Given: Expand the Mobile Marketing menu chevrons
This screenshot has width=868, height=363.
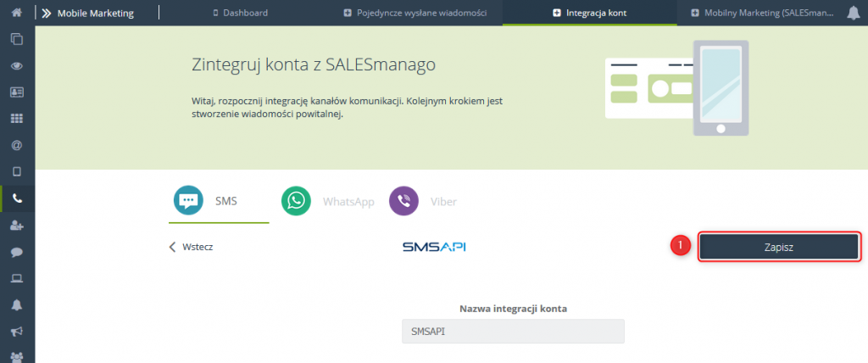Looking at the screenshot, I should point(46,13).
